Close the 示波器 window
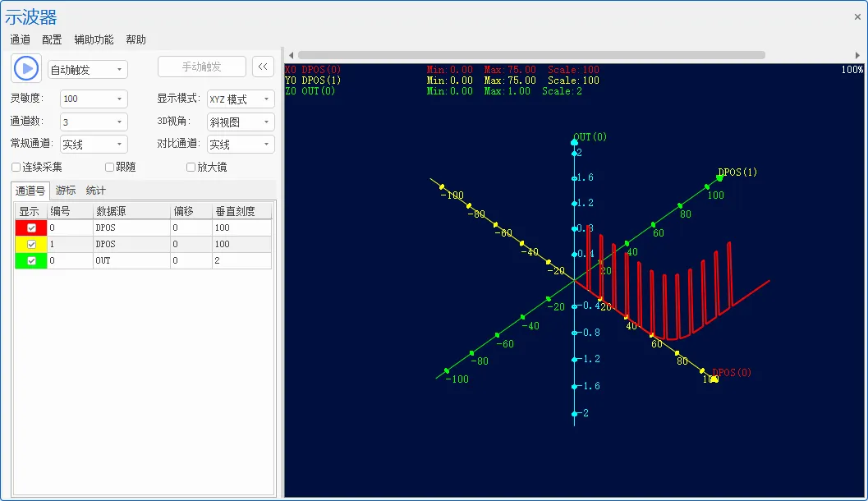The image size is (868, 501). (x=857, y=17)
